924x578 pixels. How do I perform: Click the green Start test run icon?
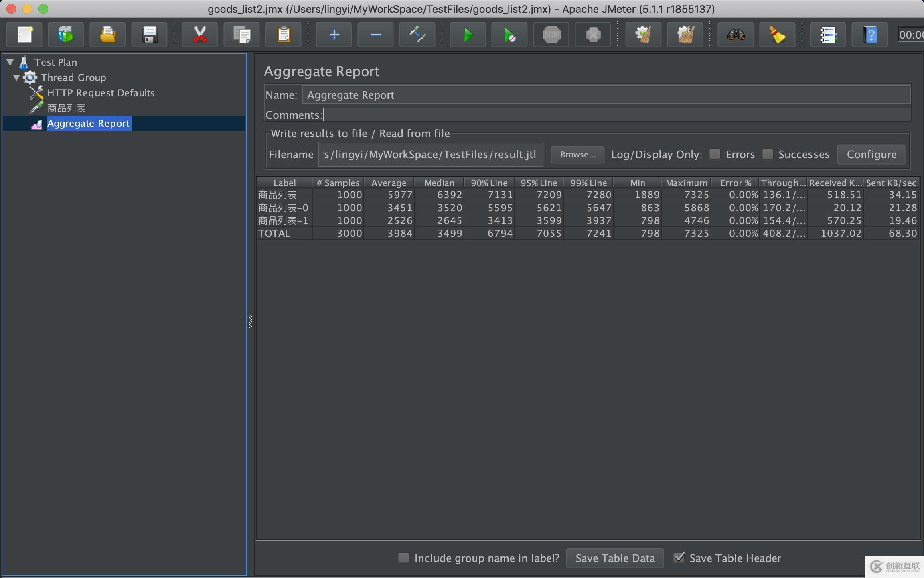[468, 35]
